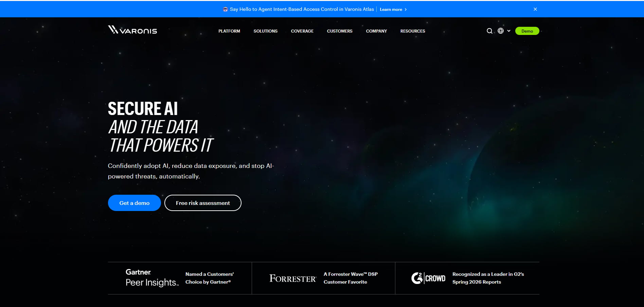Click the Varonis logo
The width and height of the screenshot is (644, 307).
coord(132,30)
